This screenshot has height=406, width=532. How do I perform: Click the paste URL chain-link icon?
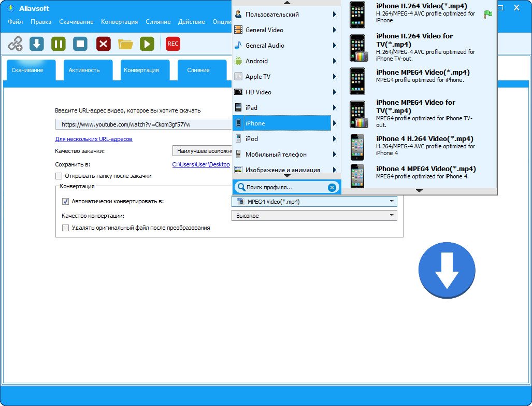[15, 44]
